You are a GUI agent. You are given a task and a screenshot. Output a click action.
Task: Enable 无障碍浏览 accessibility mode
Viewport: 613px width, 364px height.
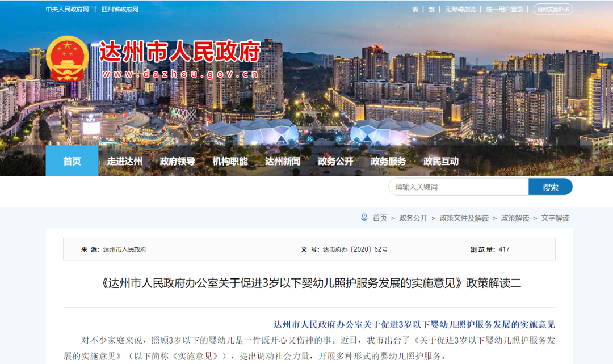460,10
